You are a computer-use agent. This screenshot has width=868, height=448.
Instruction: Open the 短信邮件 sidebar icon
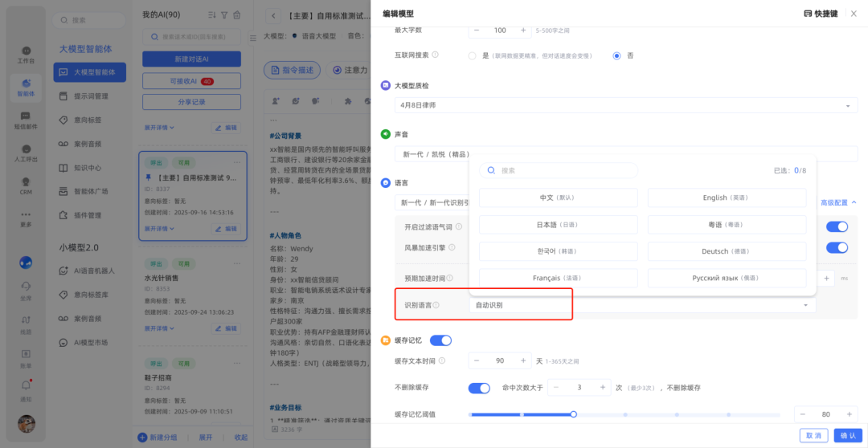point(26,117)
